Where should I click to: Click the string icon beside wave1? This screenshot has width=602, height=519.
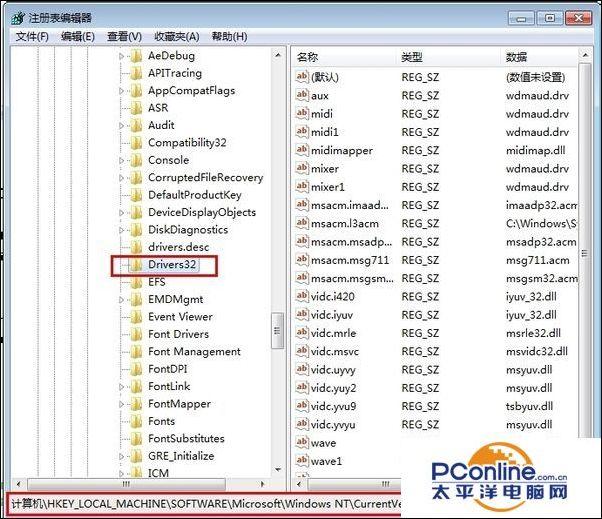pos(302,460)
